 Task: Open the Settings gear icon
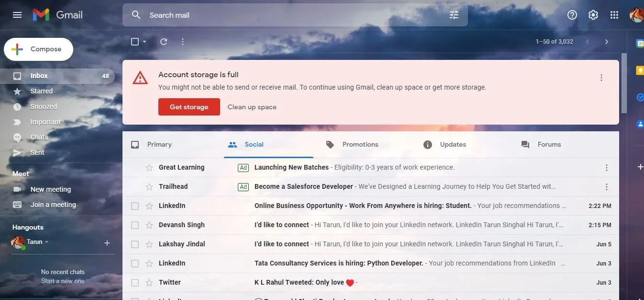click(593, 15)
